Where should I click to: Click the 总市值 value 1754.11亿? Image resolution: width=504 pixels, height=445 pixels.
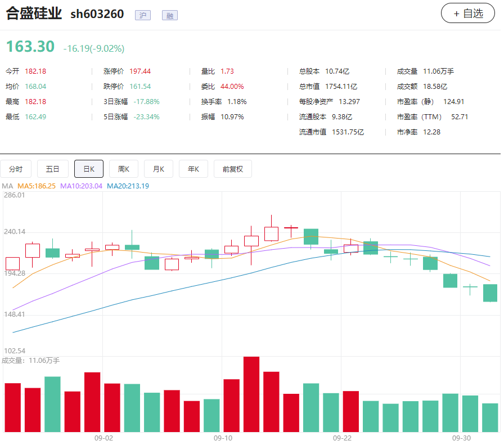click(x=341, y=87)
